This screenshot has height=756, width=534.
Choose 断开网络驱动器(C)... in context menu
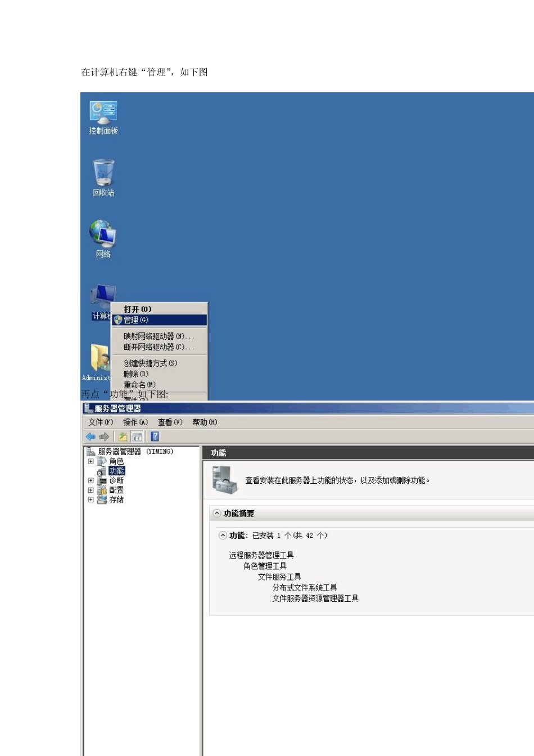point(160,347)
